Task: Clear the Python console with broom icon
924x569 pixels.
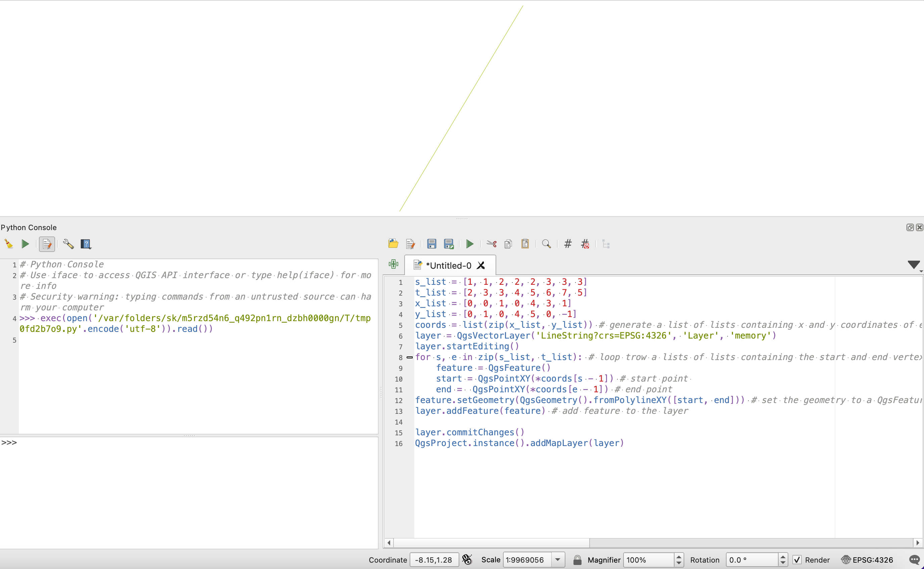Action: click(x=9, y=244)
